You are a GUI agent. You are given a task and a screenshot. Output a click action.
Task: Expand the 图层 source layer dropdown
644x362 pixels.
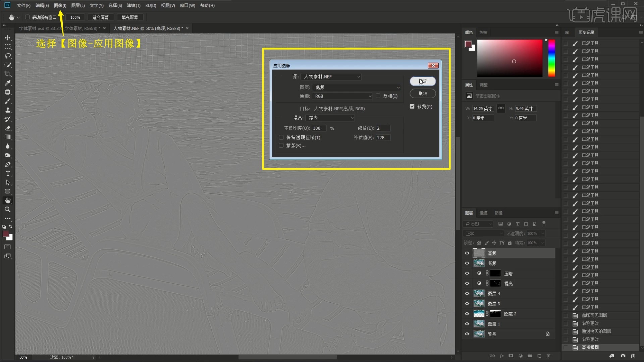[357, 87]
